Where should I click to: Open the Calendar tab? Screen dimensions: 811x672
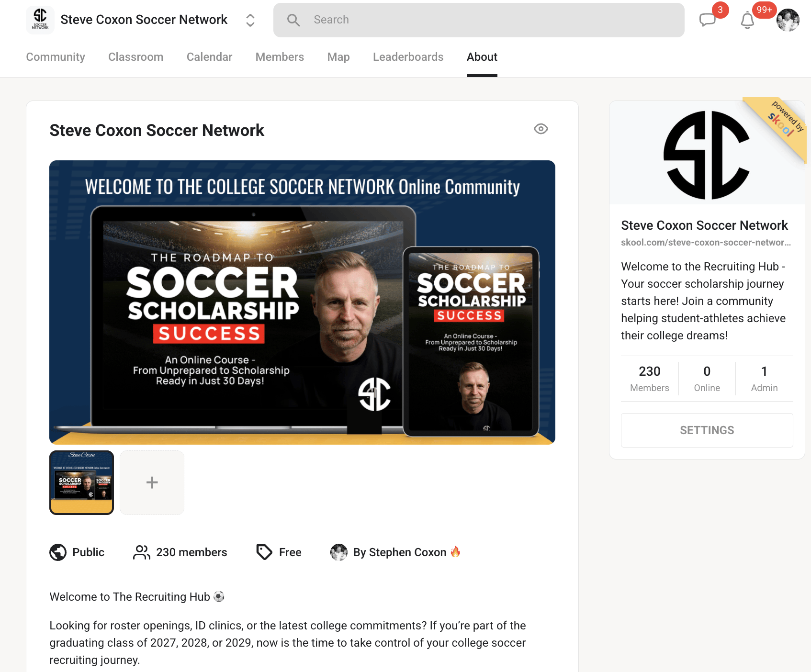coord(209,57)
